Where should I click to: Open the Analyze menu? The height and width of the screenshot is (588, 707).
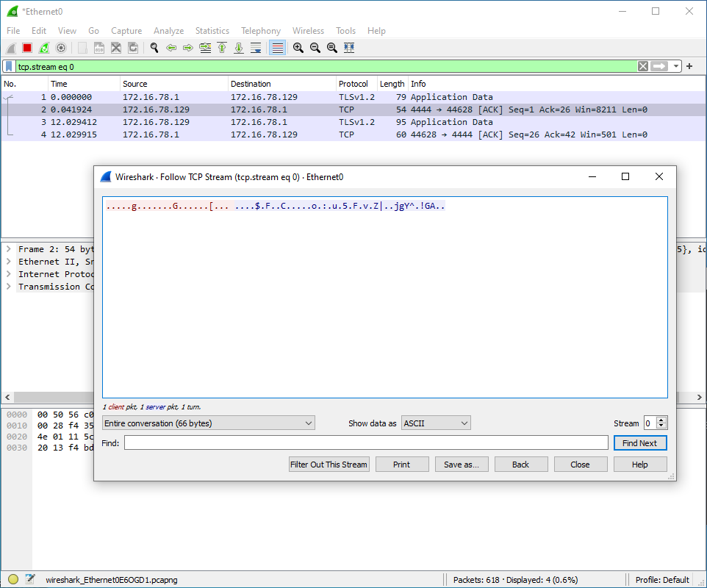[168, 31]
